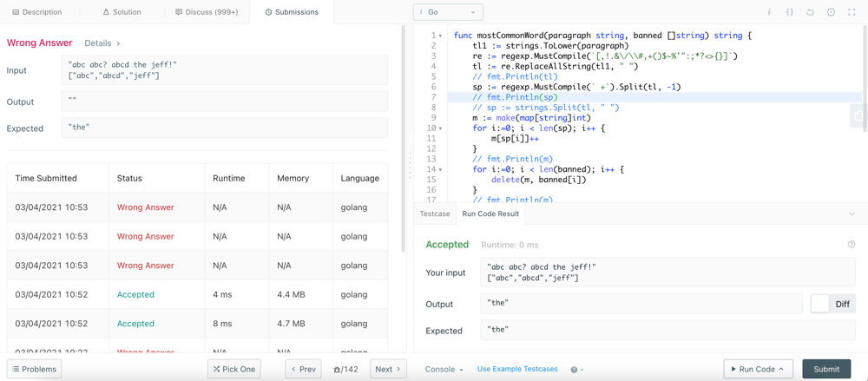This screenshot has height=381, width=868.
Task: Click the help question mark in Run Code Result
Action: (852, 244)
